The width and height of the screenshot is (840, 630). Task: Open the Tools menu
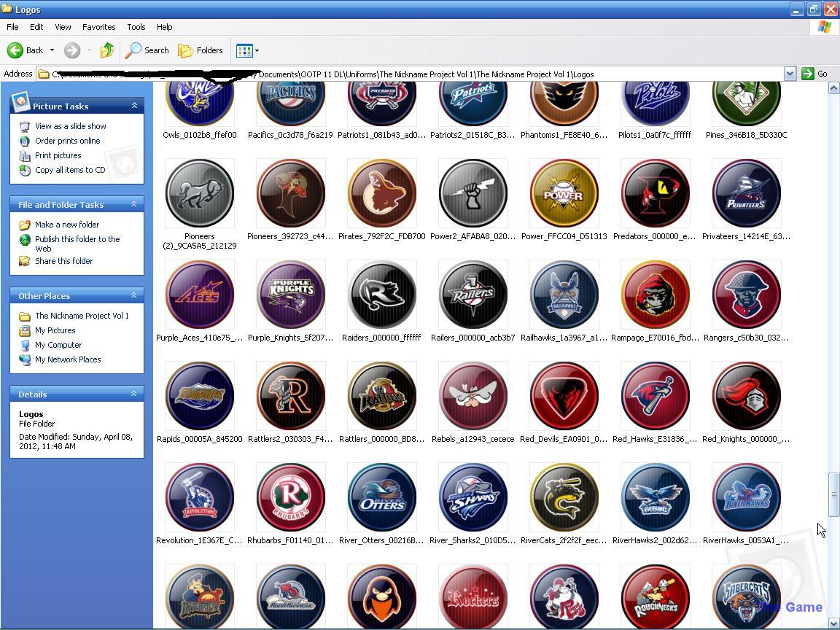click(136, 27)
